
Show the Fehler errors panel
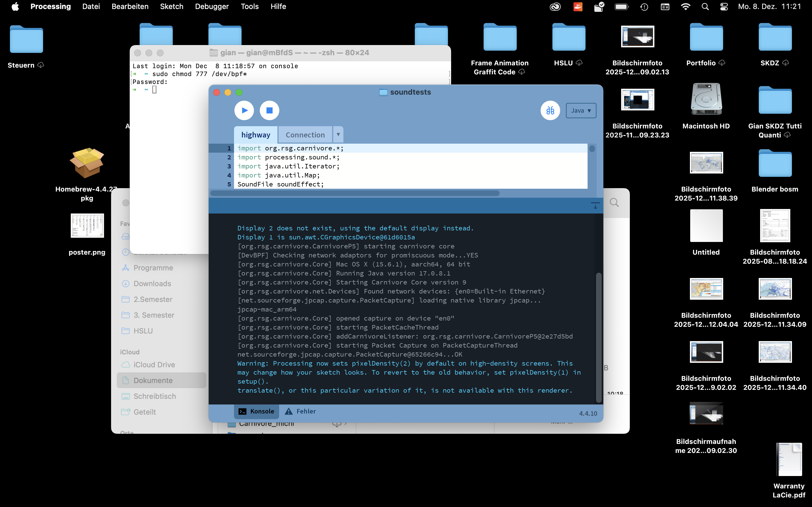point(301,411)
